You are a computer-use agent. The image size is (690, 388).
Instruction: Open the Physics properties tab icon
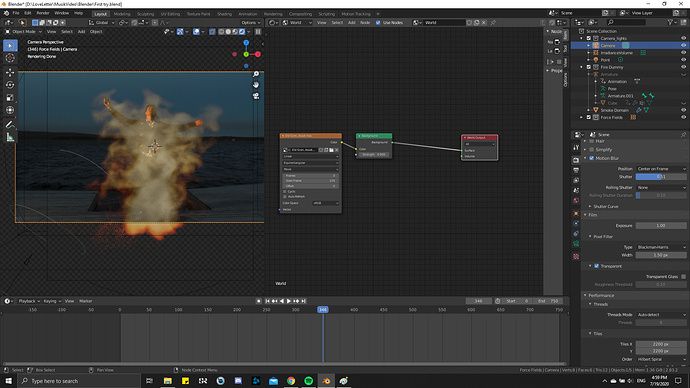[x=576, y=224]
